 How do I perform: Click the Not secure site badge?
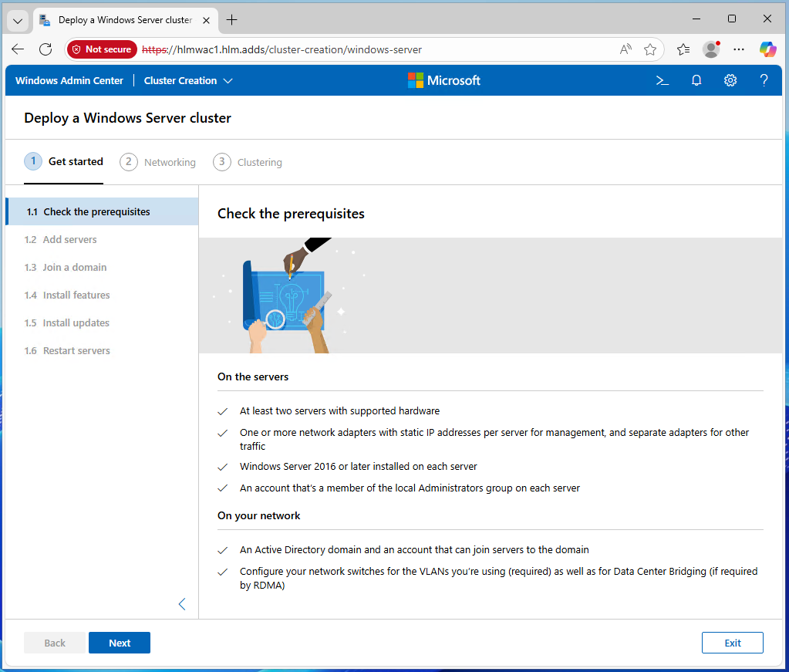click(x=102, y=49)
